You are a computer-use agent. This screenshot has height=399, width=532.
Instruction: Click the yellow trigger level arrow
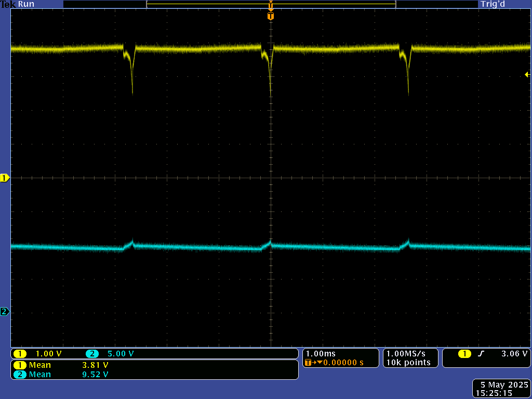click(527, 75)
